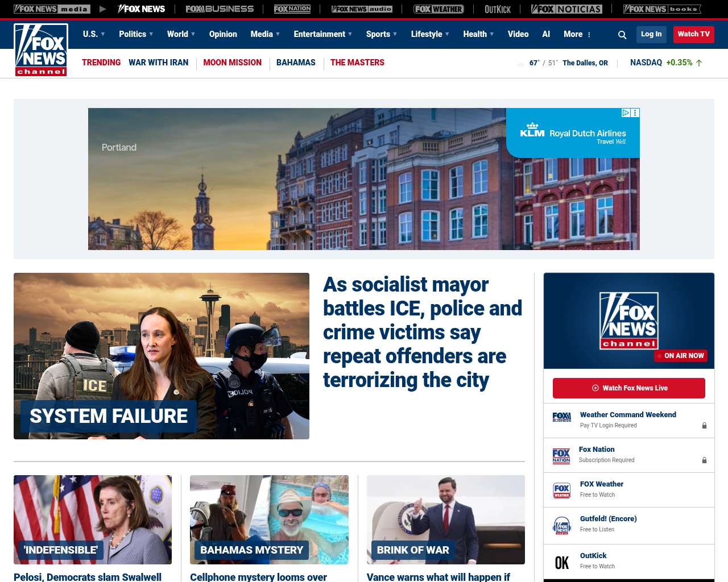Open Fox Noticias logo in top bar
Screen dimensions: 728x582
(566, 9)
